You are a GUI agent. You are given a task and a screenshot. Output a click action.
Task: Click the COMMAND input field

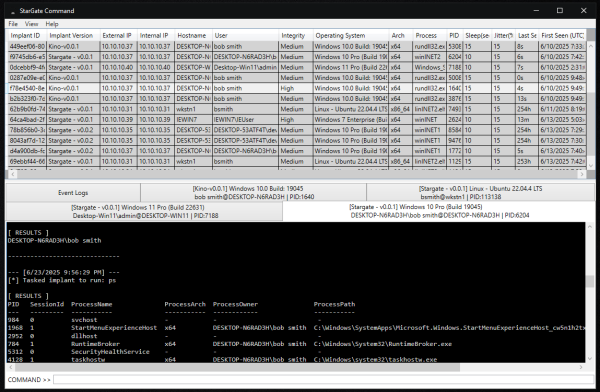click(323, 379)
